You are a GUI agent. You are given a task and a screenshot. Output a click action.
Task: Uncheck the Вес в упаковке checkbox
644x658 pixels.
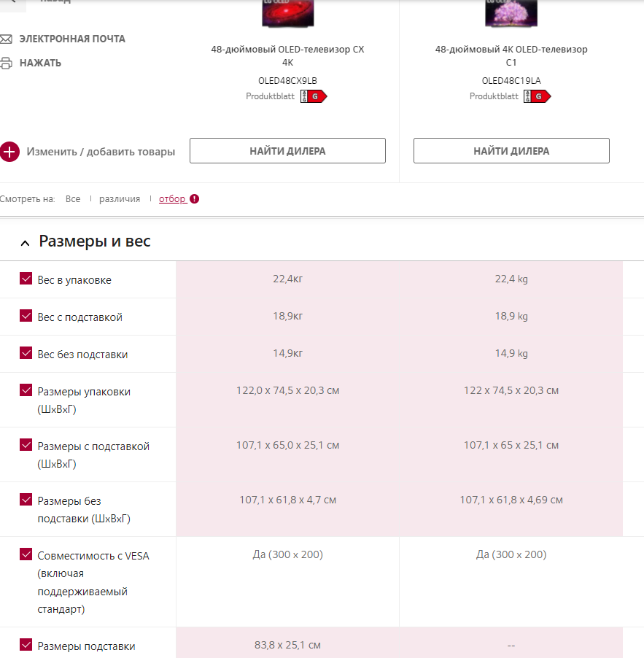[26, 279]
